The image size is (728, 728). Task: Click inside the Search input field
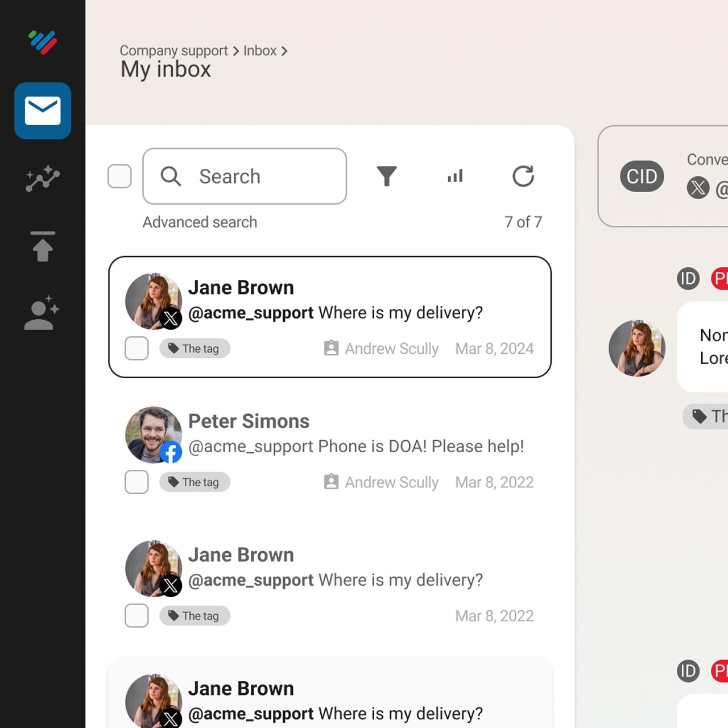245,176
